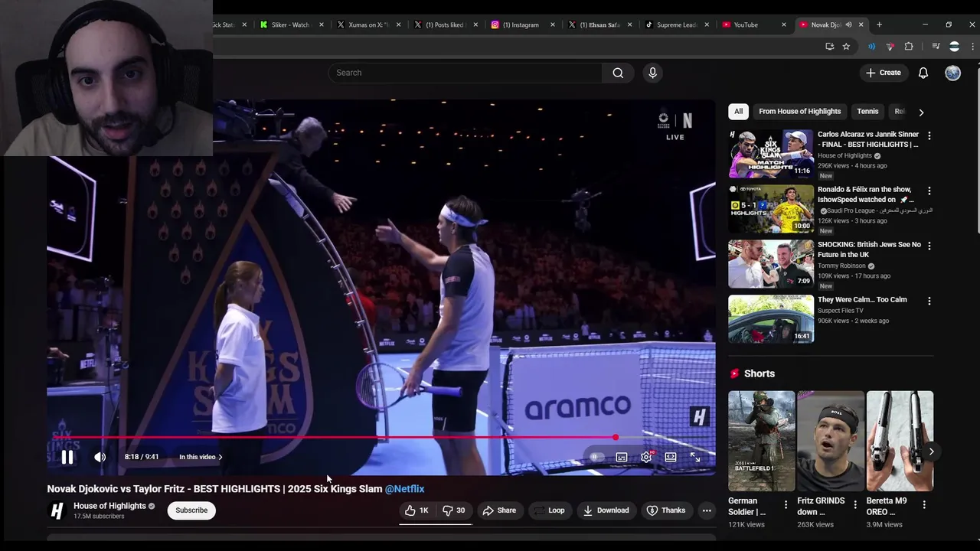Viewport: 980px width, 551px height.
Task: Dislike the video
Action: [454, 510]
